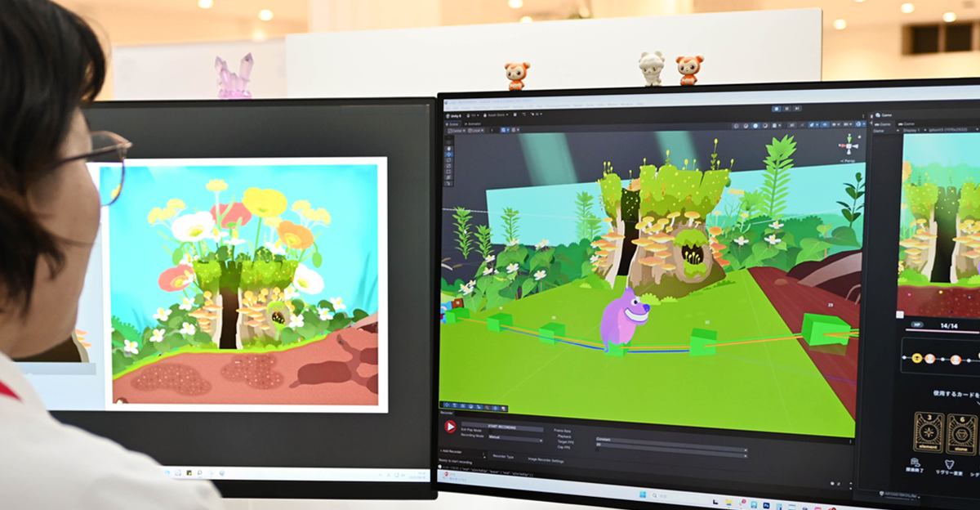Open File Explorer from the taskbar
This screenshot has height=510, width=980.
[x=728, y=503]
